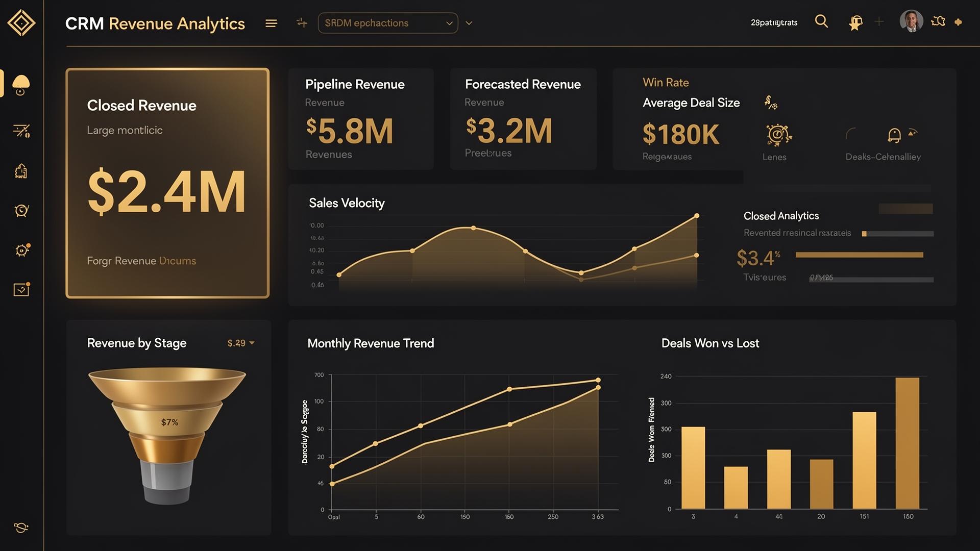This screenshot has height=551, width=980.
Task: Click the Lenes label
Action: coord(774,157)
